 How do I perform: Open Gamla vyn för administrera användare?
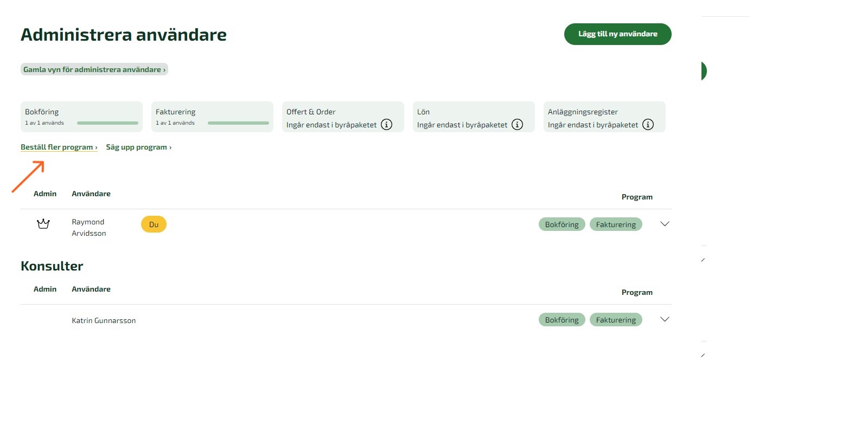tap(94, 69)
